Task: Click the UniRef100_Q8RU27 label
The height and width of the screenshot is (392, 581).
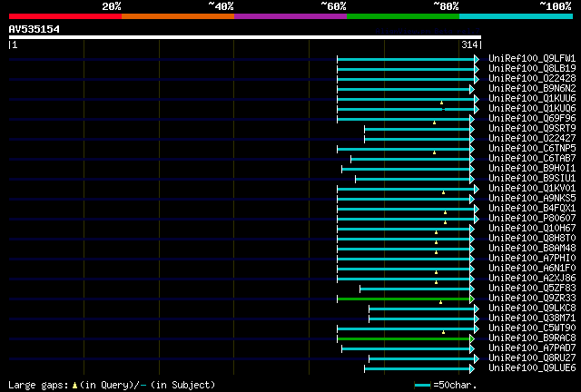Action: 532,358
